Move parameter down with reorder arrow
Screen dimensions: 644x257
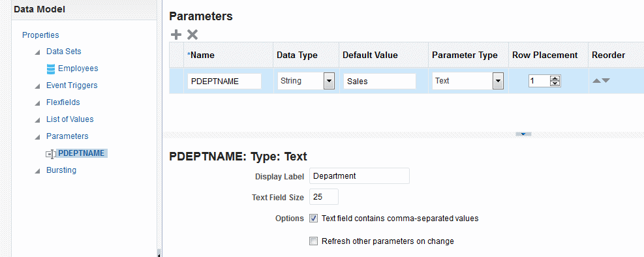point(606,80)
